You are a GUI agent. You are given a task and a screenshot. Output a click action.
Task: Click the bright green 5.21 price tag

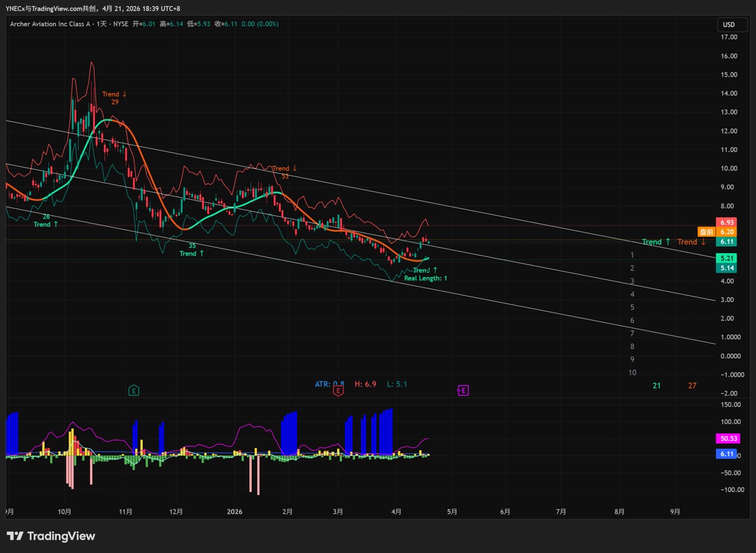(x=727, y=258)
